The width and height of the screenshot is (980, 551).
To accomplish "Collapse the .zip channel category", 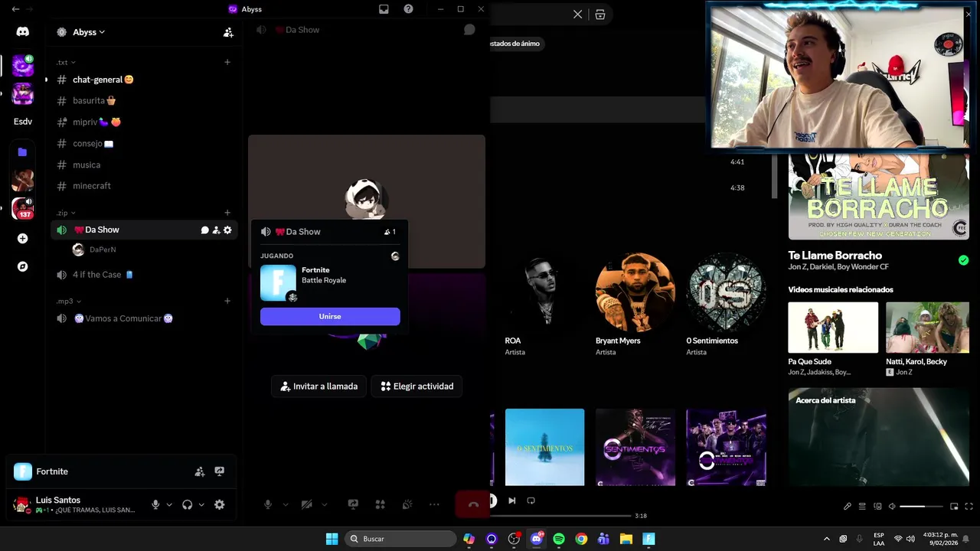I will pos(66,213).
